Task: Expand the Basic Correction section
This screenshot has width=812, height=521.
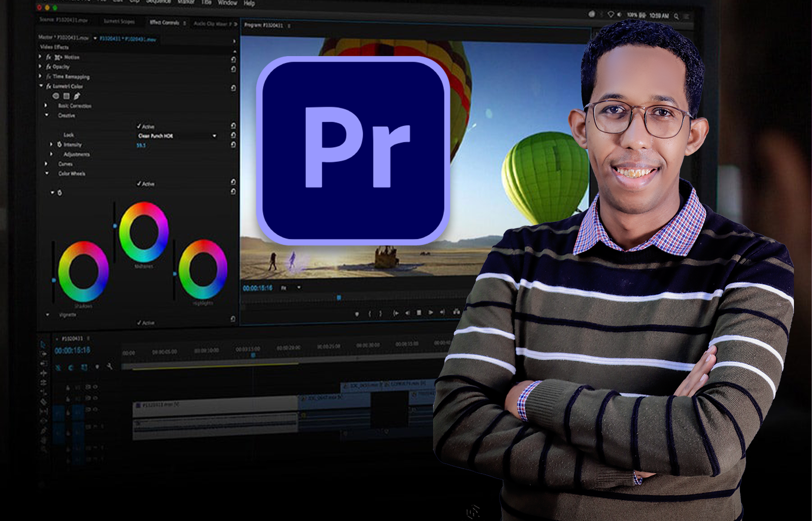Action: click(46, 106)
